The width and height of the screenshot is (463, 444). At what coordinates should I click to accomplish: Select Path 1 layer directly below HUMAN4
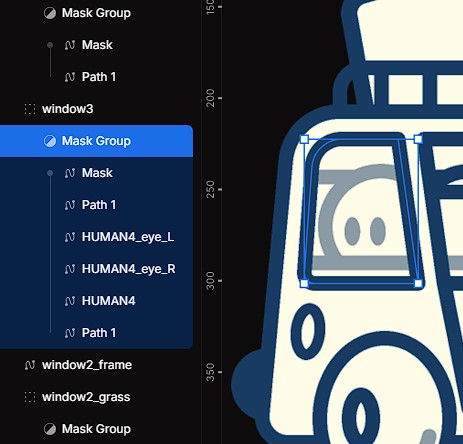point(99,333)
